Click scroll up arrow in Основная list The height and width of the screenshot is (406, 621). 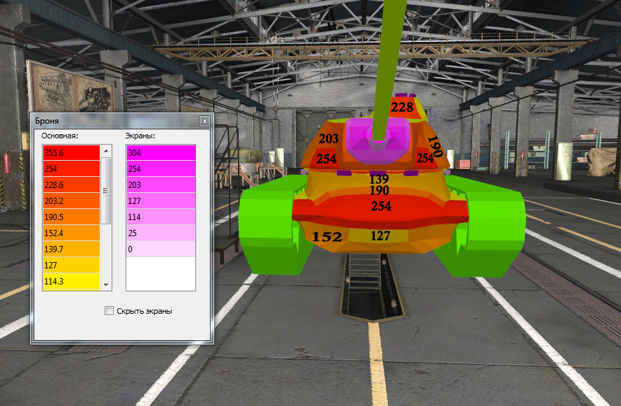pyautogui.click(x=105, y=150)
